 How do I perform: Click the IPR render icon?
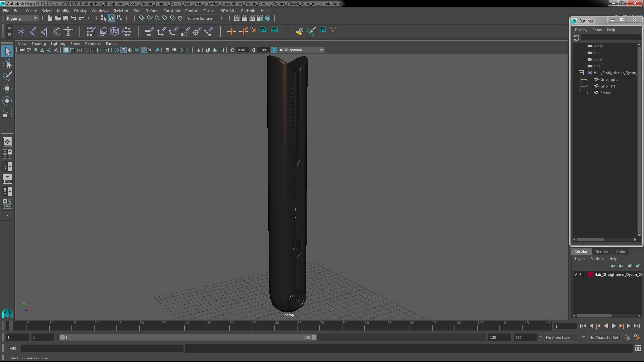pyautogui.click(x=252, y=18)
